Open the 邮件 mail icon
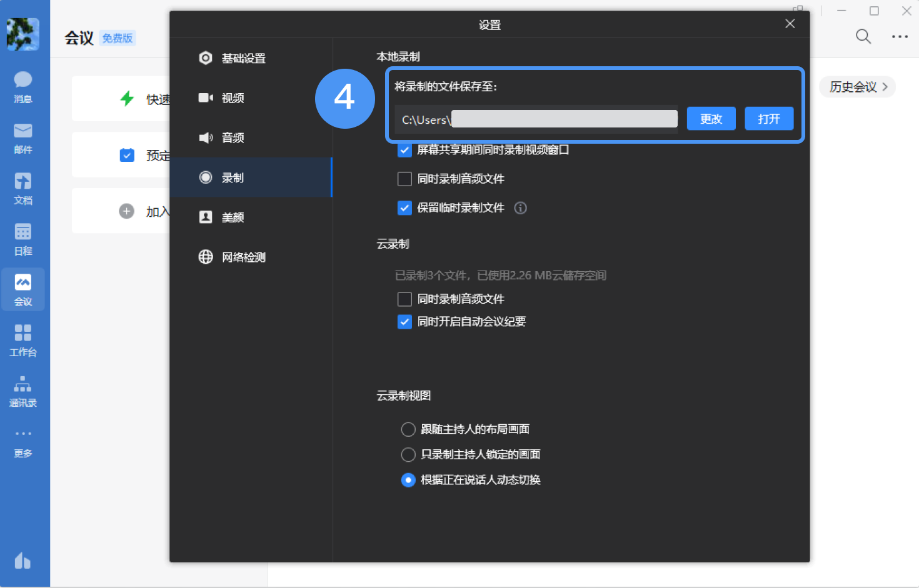This screenshot has width=919, height=588. point(23,137)
